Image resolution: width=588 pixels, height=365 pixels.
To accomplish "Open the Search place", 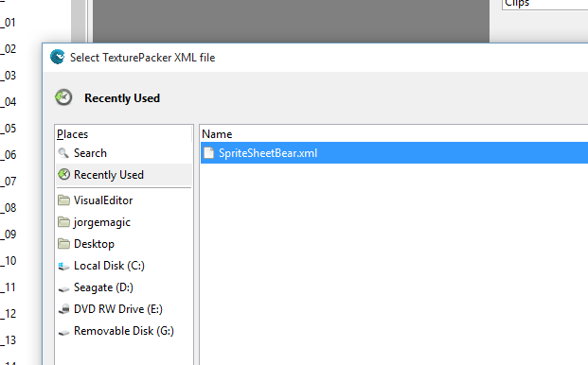I will [x=124, y=153].
